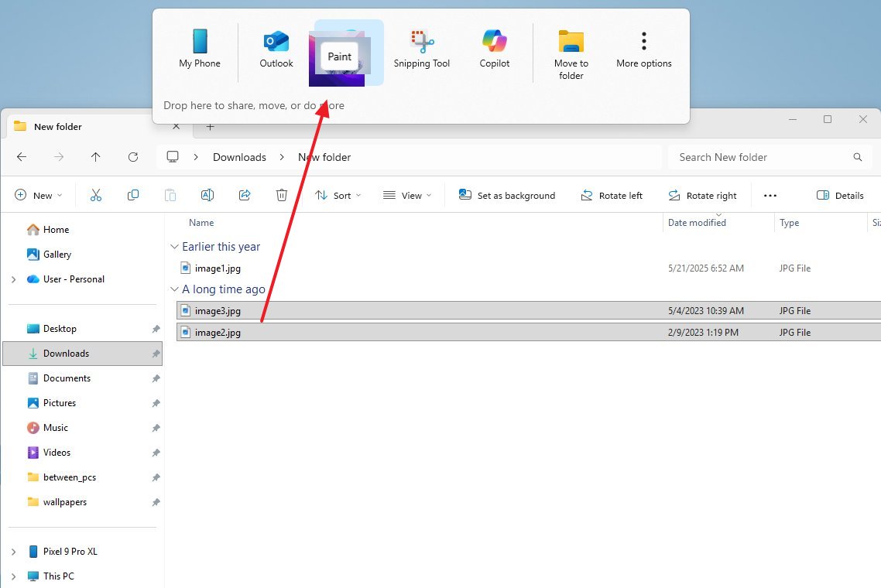Image resolution: width=881 pixels, height=588 pixels.
Task: Open the image in Snipping Tool
Action: [x=422, y=46]
